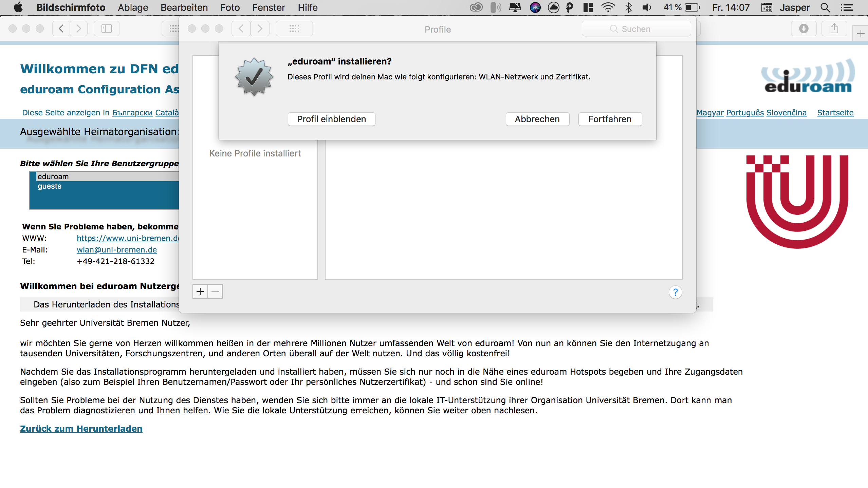Select guests in user group list
This screenshot has height=488, width=868.
(x=50, y=186)
